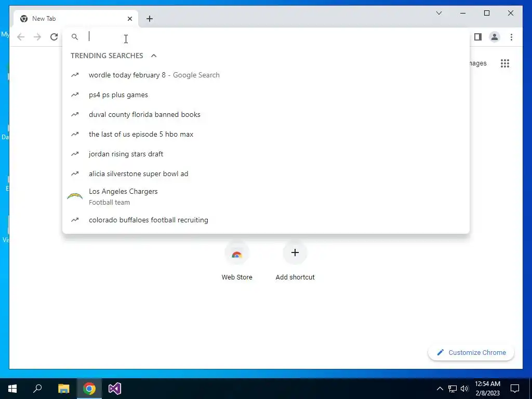
Task: Select the New Tab browser tab
Action: (x=76, y=19)
